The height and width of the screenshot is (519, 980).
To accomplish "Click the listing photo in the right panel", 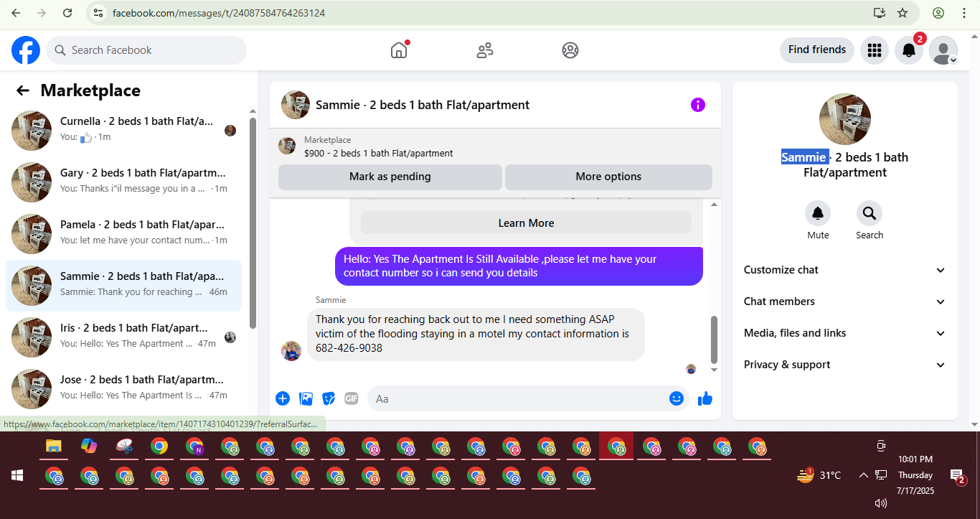I will (x=845, y=119).
